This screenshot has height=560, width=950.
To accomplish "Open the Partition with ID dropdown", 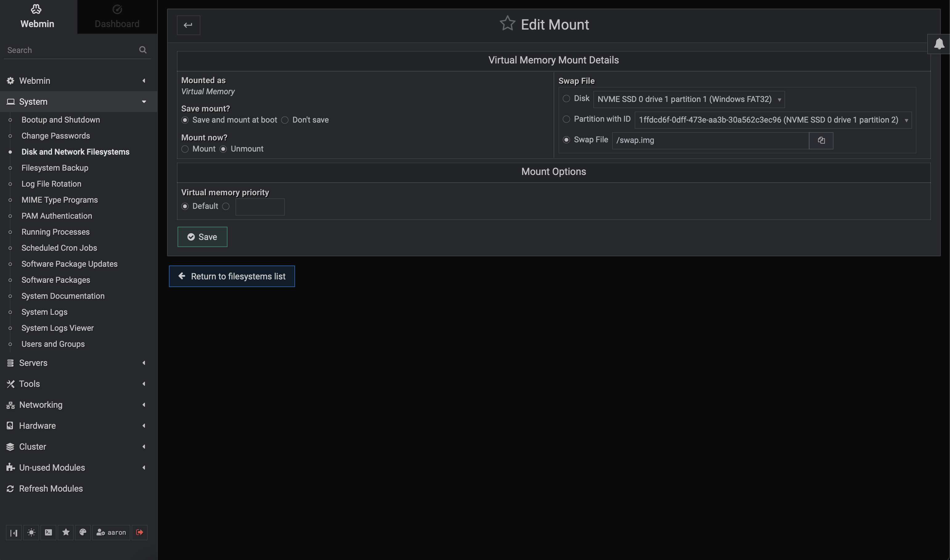I will 772,120.
